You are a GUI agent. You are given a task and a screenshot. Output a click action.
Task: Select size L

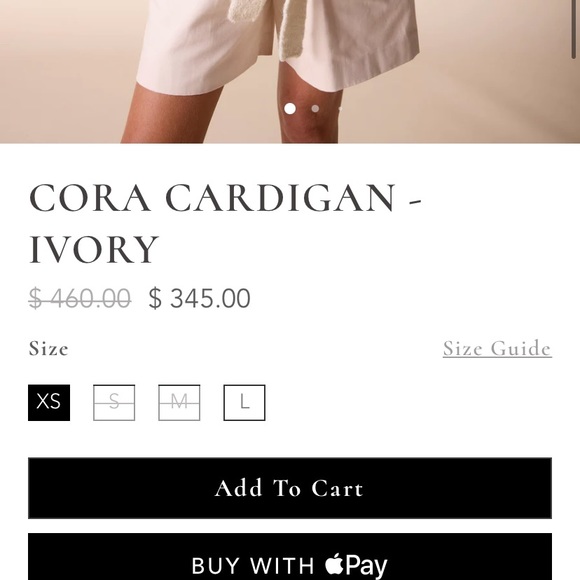(244, 402)
